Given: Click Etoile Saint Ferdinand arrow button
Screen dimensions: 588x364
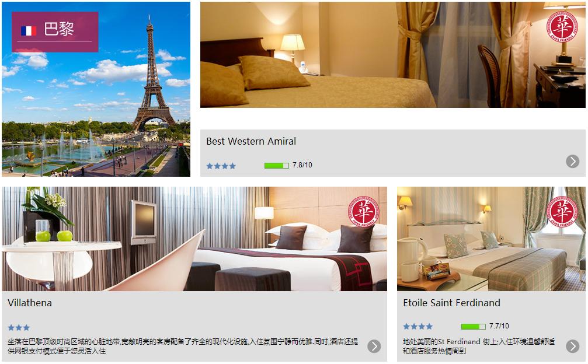Looking at the screenshot, I should coord(572,346).
